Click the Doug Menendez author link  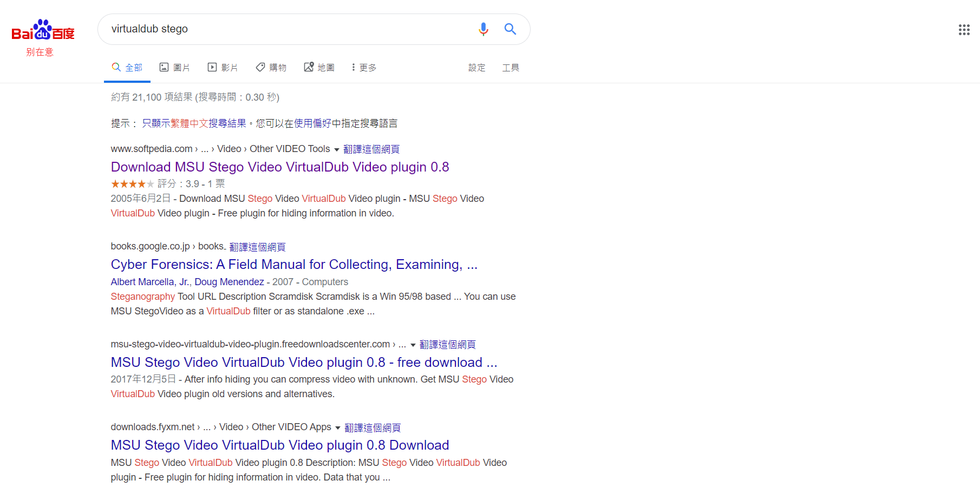[229, 282]
